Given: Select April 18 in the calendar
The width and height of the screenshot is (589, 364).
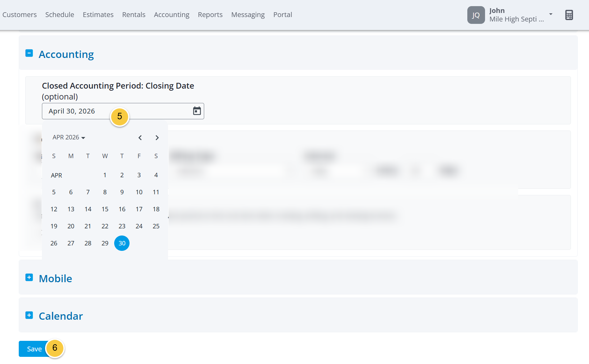Looking at the screenshot, I should tap(156, 209).
